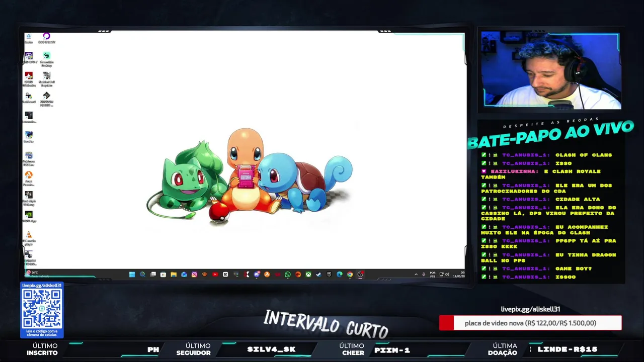Click the webcam feed of the streamer
This screenshot has height=362, width=644.
tap(551, 70)
